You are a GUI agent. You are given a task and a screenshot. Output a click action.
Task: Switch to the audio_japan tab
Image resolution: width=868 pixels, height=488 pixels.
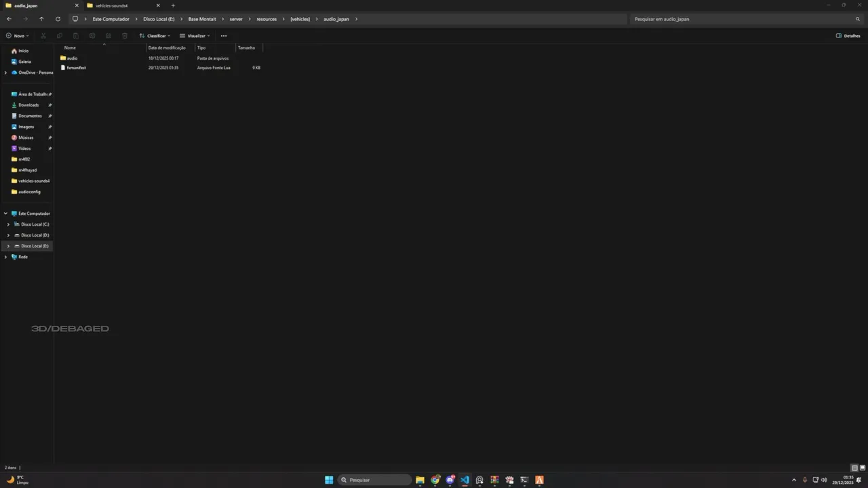tap(41, 5)
